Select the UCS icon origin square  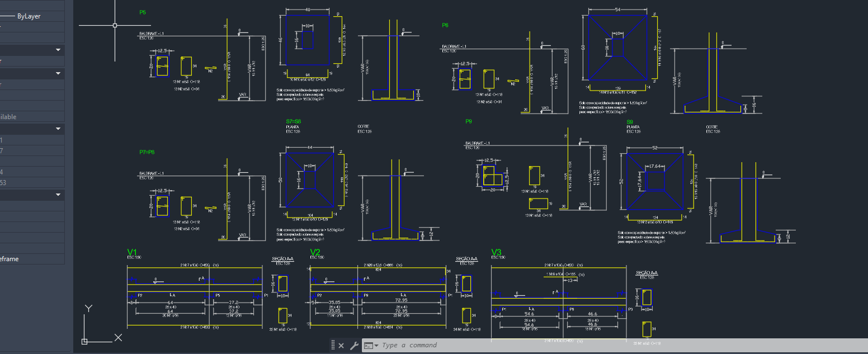tap(84, 341)
